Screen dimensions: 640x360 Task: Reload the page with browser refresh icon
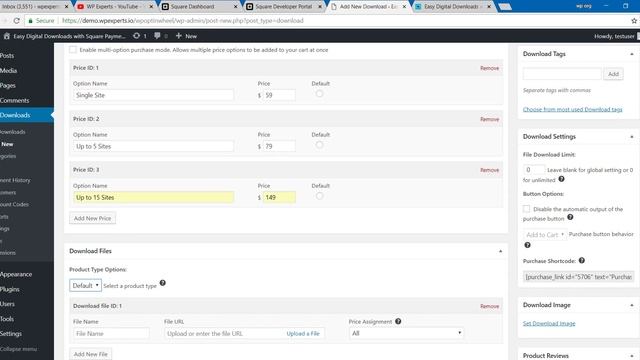tap(17, 20)
